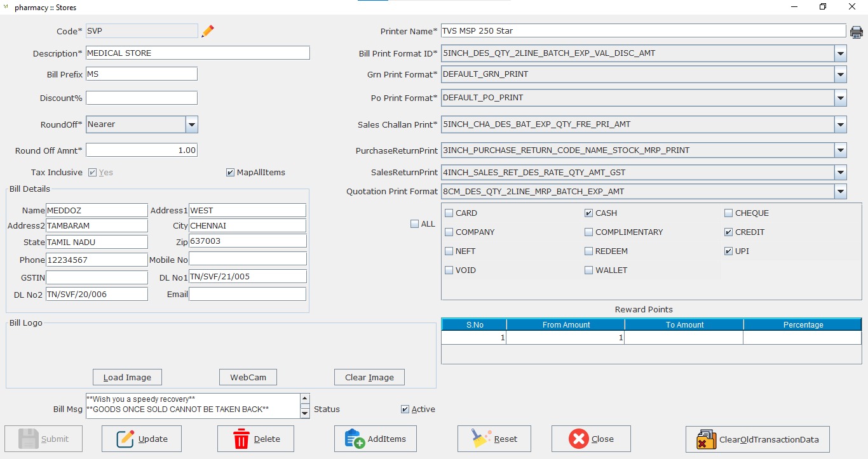Viewport: 868px width, 459px height.
Task: Click the To Amount cell in row 1
Action: 684,338
